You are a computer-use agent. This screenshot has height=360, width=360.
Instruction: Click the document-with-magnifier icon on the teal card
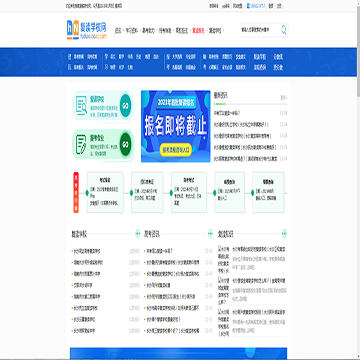pos(81,105)
